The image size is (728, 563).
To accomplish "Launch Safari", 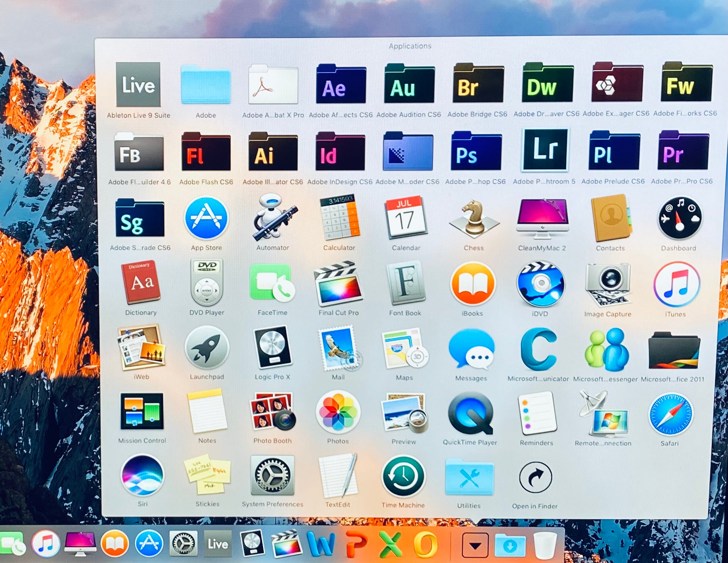I will 671,415.
